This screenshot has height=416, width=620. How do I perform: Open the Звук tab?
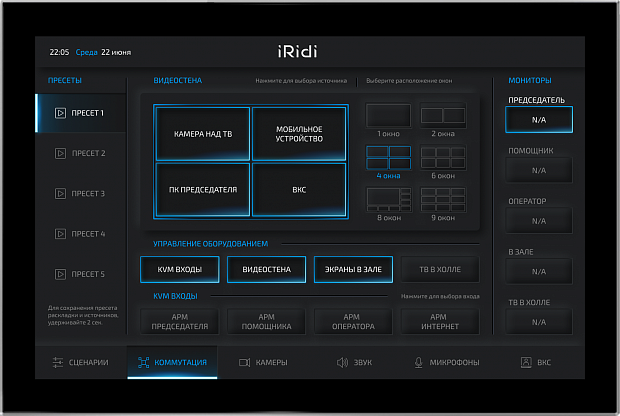pyautogui.click(x=355, y=362)
